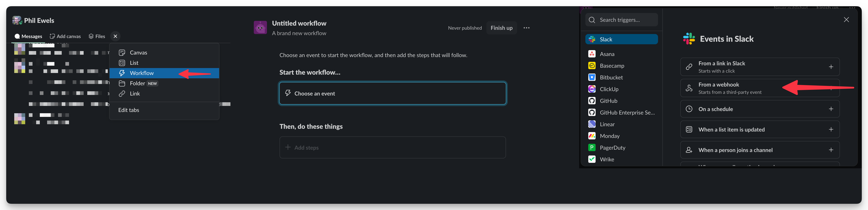
Task: Choose the Monday app entry
Action: [x=609, y=136]
